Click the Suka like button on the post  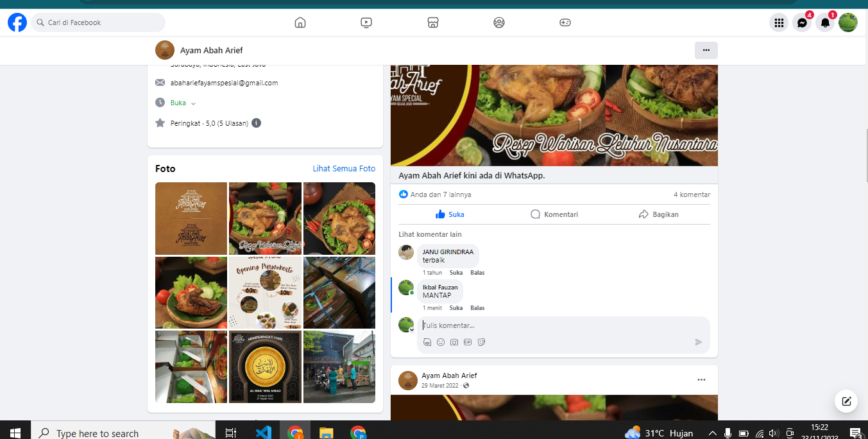450,214
